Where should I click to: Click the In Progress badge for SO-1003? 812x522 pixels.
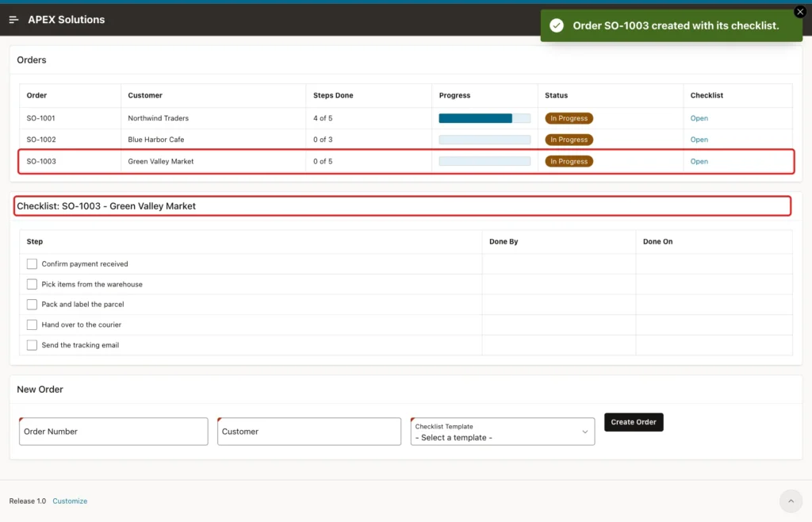point(569,161)
